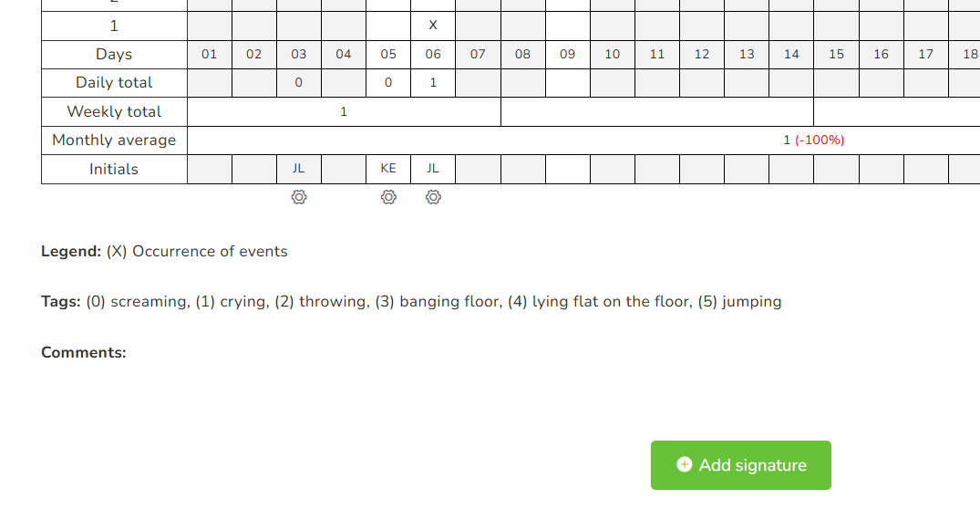Viewport: 980px width, 520px height.
Task: Select the daily total cell for day 03
Action: (x=298, y=83)
